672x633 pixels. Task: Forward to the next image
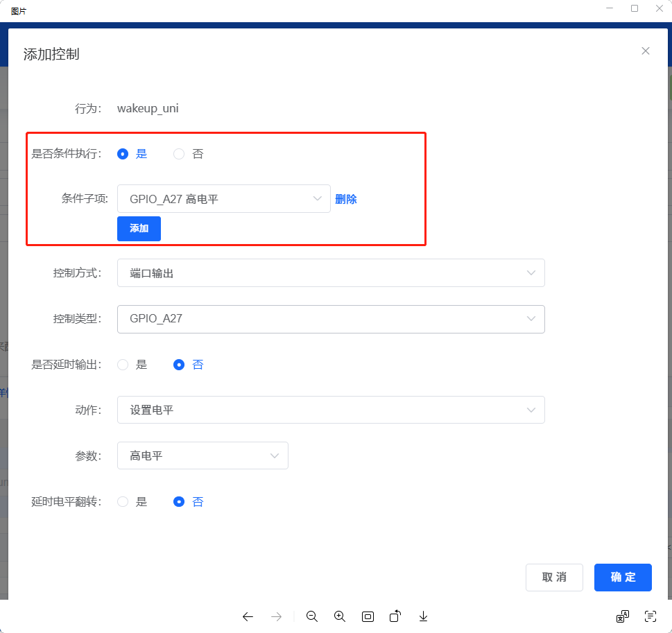[x=276, y=616]
